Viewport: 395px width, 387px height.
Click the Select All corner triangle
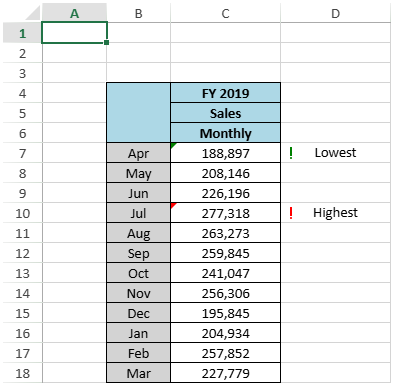[32, 13]
